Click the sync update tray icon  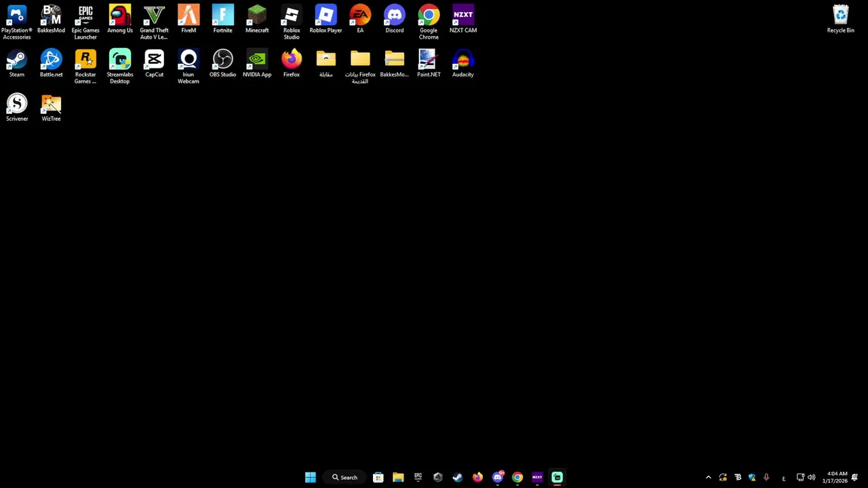tap(723, 477)
